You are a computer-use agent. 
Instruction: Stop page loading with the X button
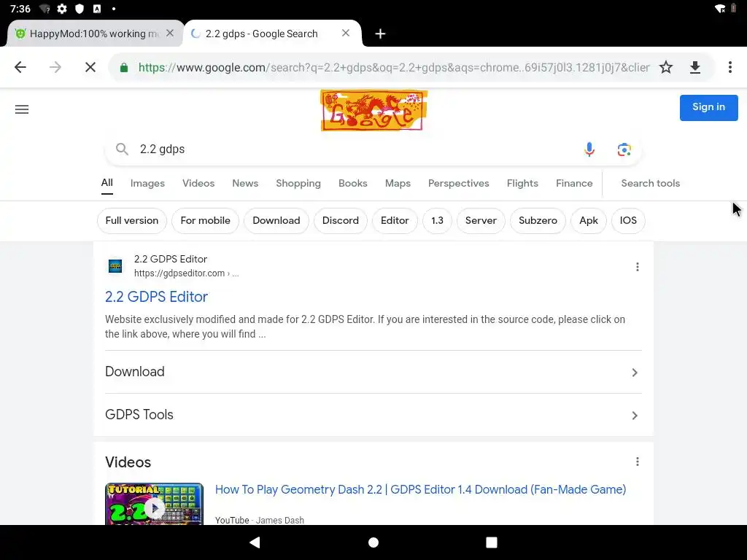(x=90, y=67)
